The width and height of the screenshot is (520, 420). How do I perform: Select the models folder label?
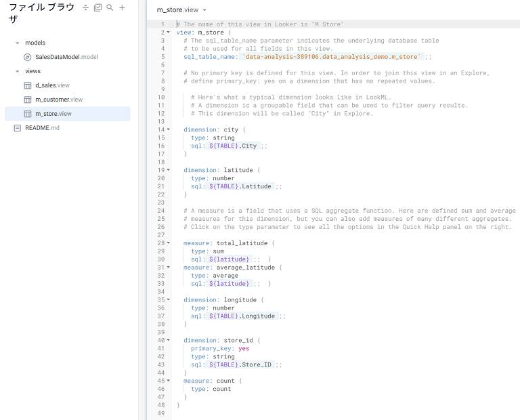(x=35, y=43)
